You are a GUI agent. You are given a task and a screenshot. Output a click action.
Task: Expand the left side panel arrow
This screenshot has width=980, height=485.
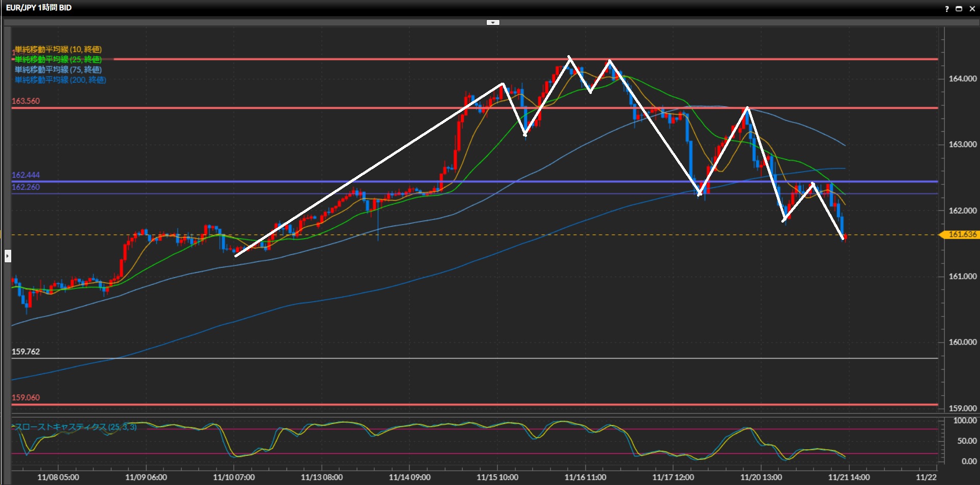[8, 256]
